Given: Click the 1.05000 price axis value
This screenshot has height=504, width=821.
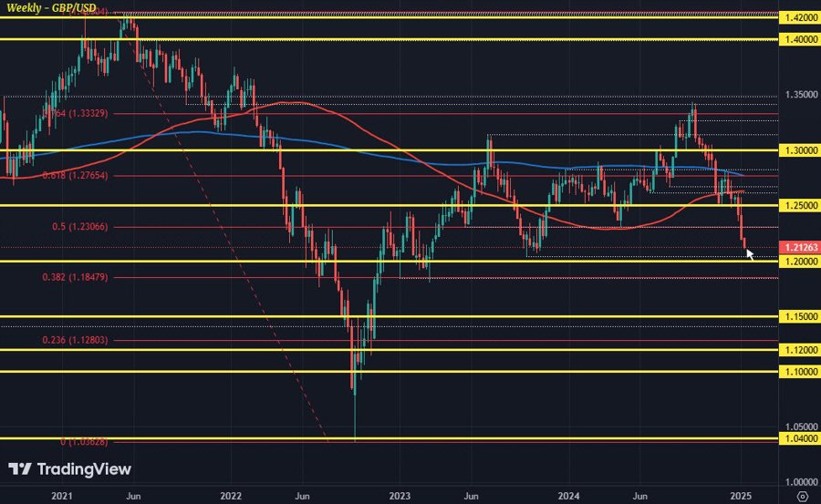Looking at the screenshot, I should click(801, 427).
